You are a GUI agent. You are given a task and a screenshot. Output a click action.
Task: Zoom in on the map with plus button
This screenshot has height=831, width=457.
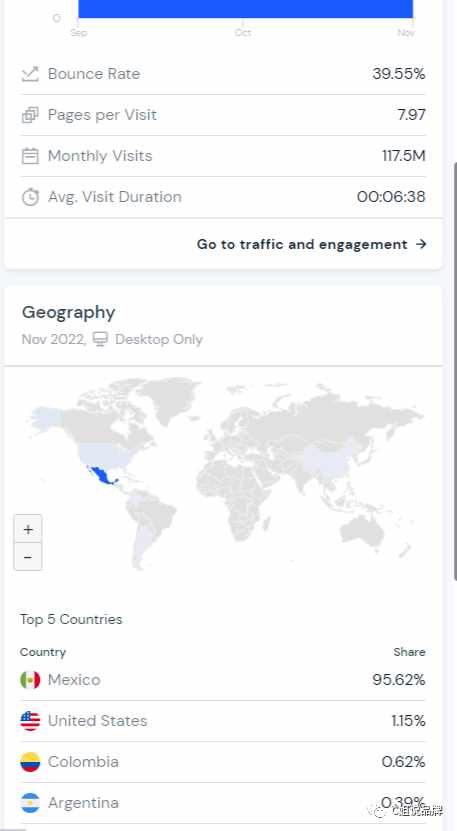(x=28, y=529)
